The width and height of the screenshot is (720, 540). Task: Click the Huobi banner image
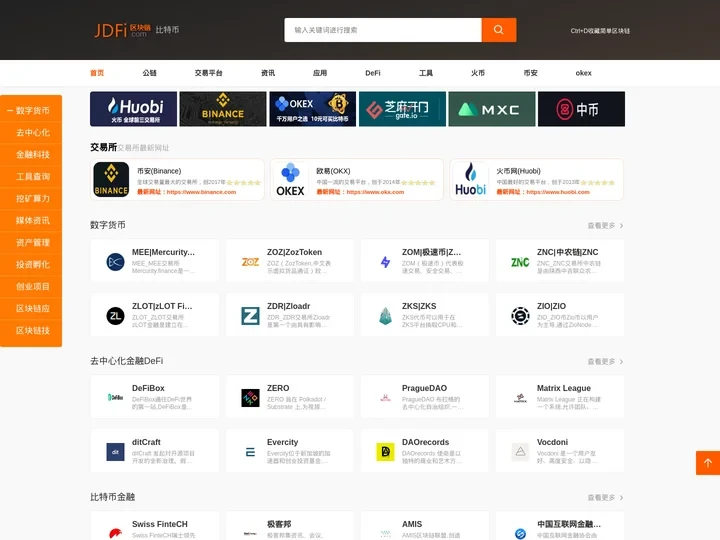pos(133,109)
